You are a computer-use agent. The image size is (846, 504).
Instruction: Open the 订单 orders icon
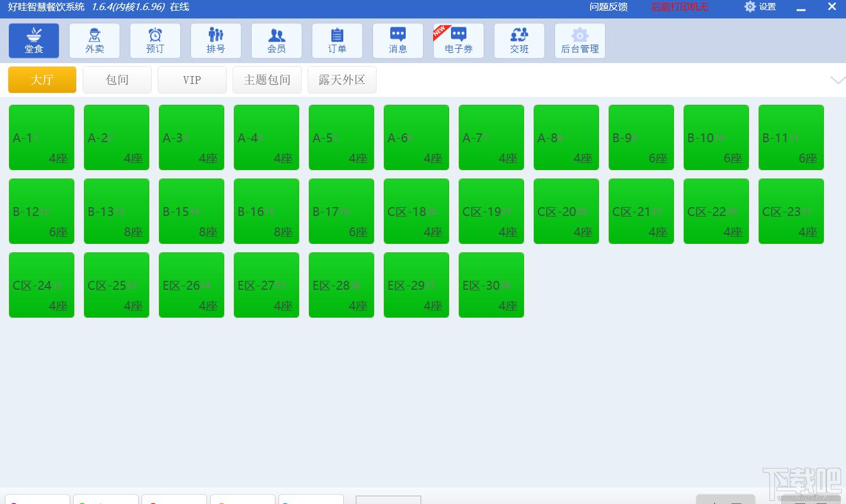337,40
